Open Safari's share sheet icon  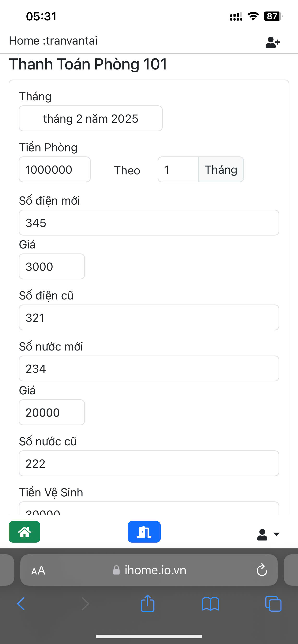click(x=148, y=604)
